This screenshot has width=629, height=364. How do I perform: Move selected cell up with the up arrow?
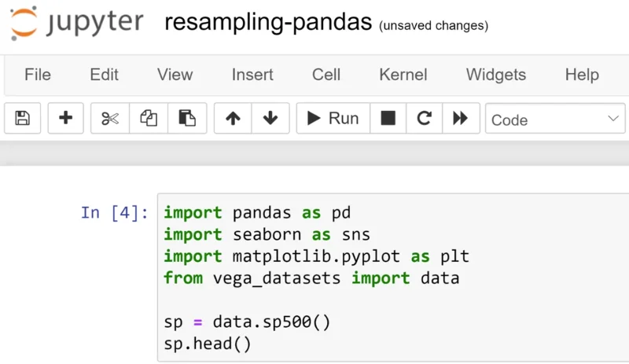pyautogui.click(x=233, y=118)
